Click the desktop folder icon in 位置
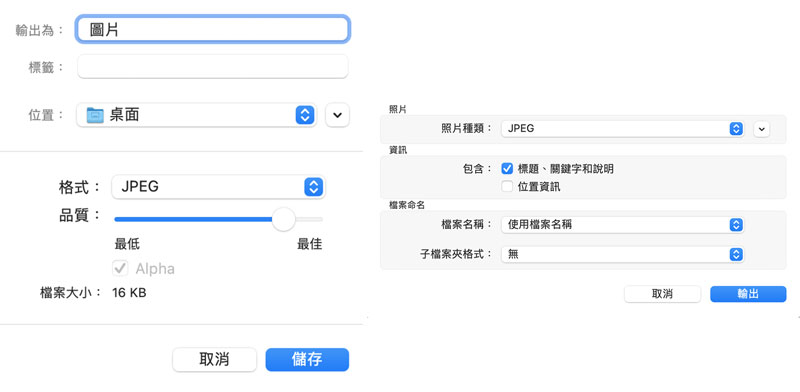This screenshot has width=800, height=392. [x=95, y=115]
